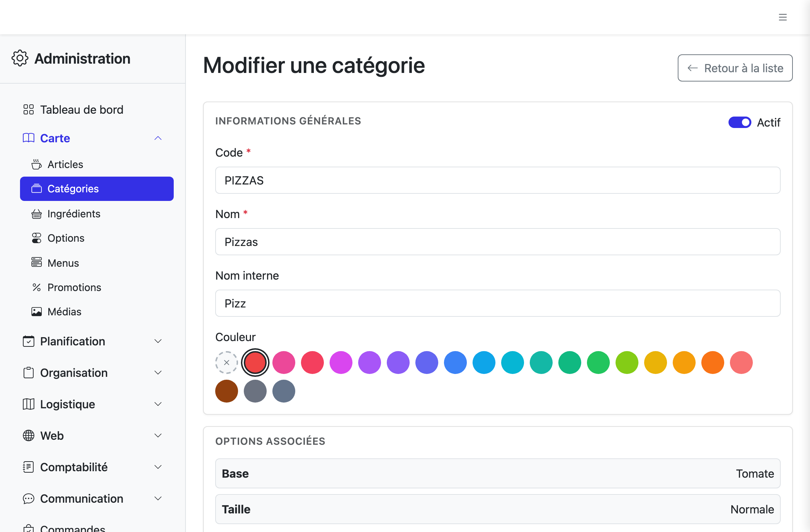Expand the Planification section chevron

tap(158, 341)
